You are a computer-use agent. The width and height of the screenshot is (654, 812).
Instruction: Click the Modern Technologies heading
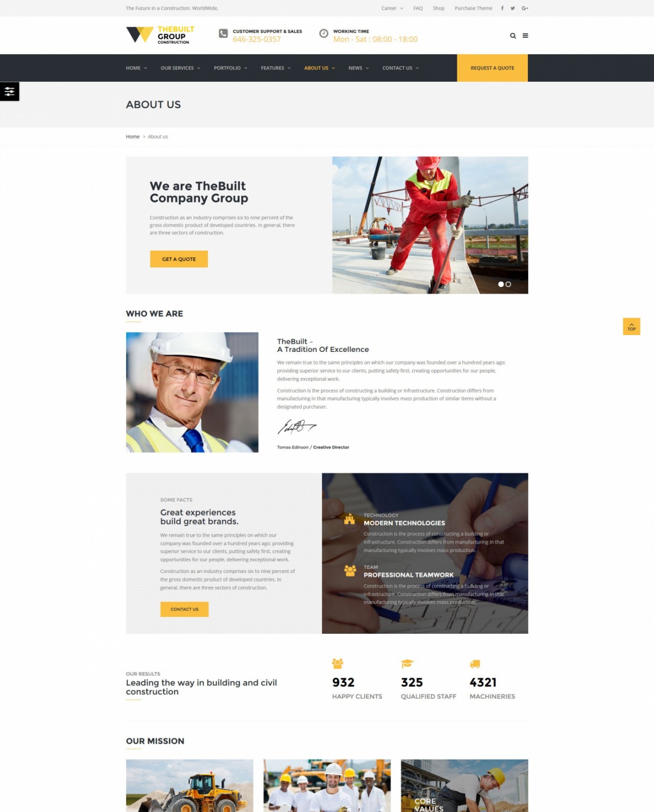pyautogui.click(x=404, y=523)
